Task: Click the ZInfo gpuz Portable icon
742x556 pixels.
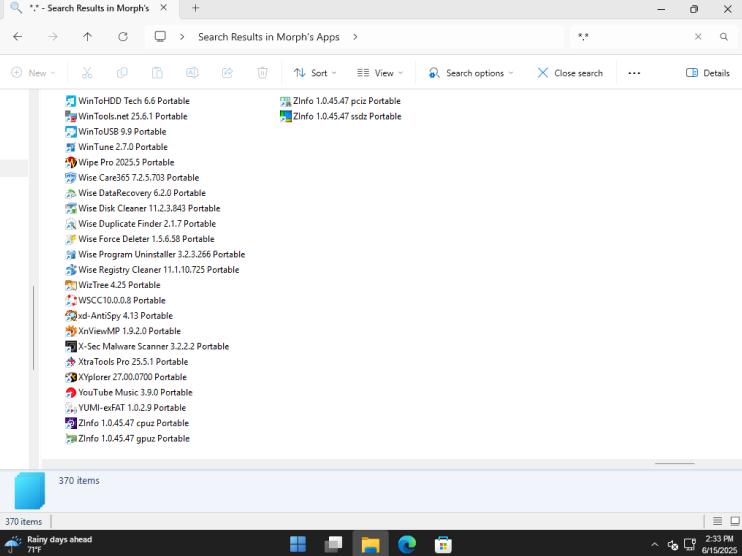Action: (x=71, y=439)
